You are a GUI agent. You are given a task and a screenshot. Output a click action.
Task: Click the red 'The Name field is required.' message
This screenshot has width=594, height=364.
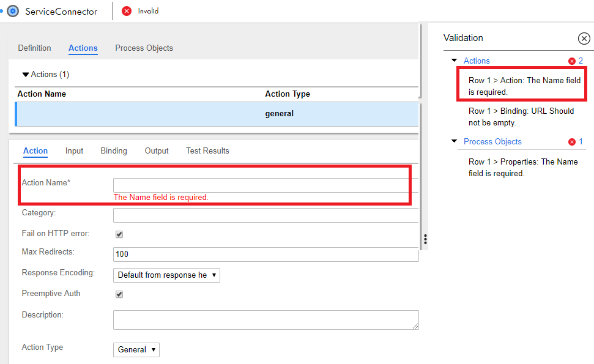[161, 198]
